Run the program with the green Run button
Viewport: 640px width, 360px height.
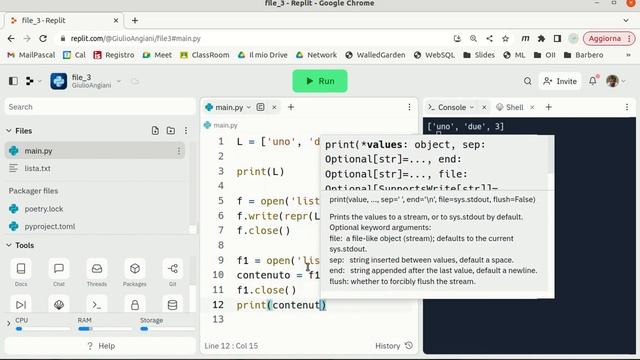click(320, 81)
